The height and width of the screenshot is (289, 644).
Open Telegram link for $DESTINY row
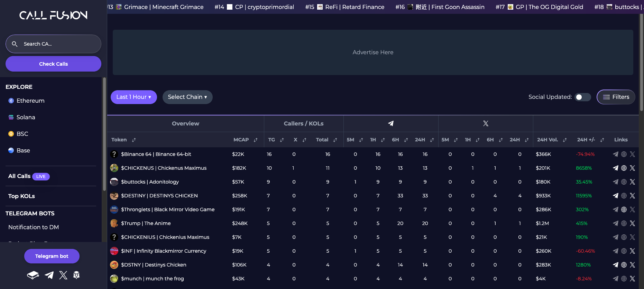615,196
